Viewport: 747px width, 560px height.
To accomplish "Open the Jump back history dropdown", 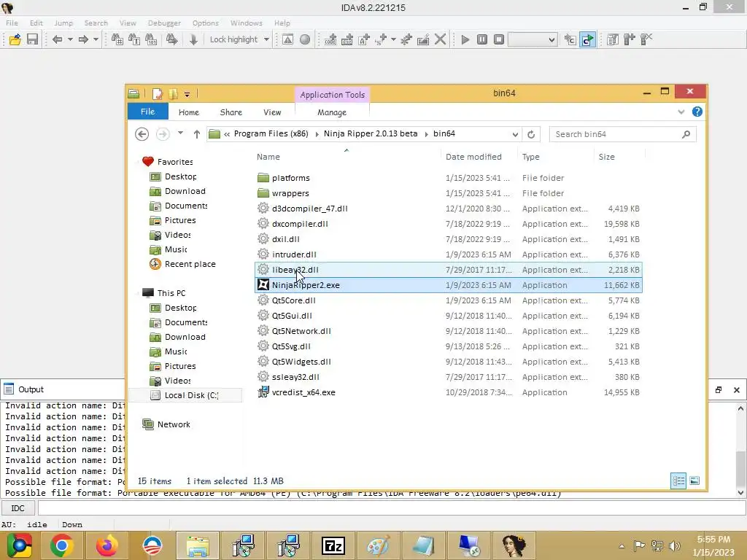I will click(x=70, y=39).
